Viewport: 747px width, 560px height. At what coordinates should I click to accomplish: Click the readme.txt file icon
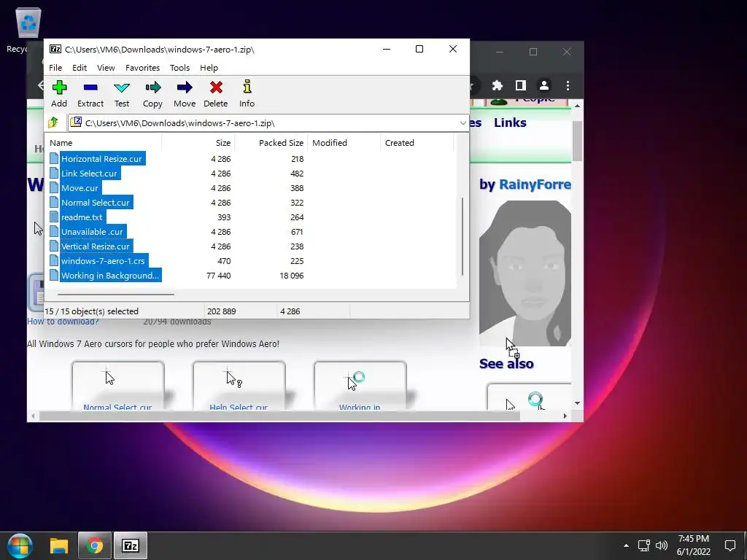(54, 217)
